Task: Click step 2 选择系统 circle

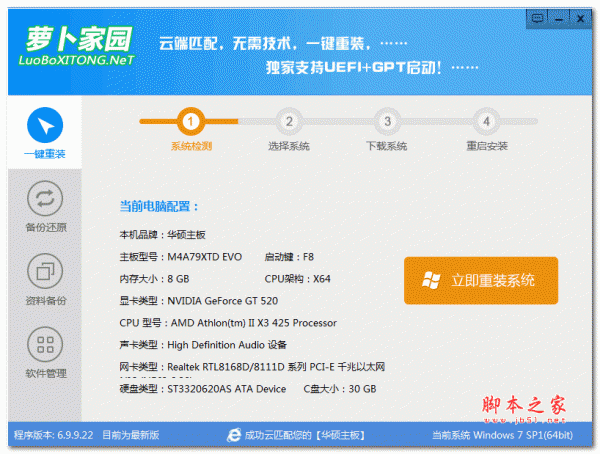Action: point(289,122)
